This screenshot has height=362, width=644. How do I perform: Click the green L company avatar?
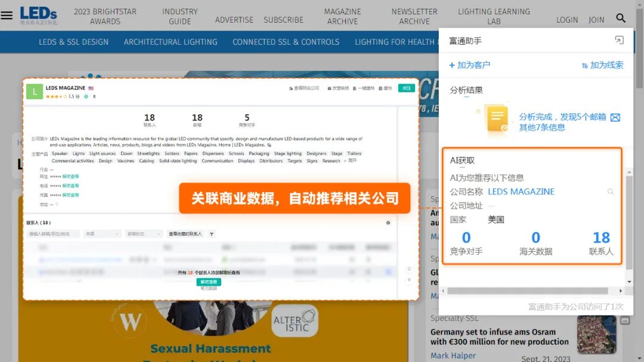[x=35, y=92]
